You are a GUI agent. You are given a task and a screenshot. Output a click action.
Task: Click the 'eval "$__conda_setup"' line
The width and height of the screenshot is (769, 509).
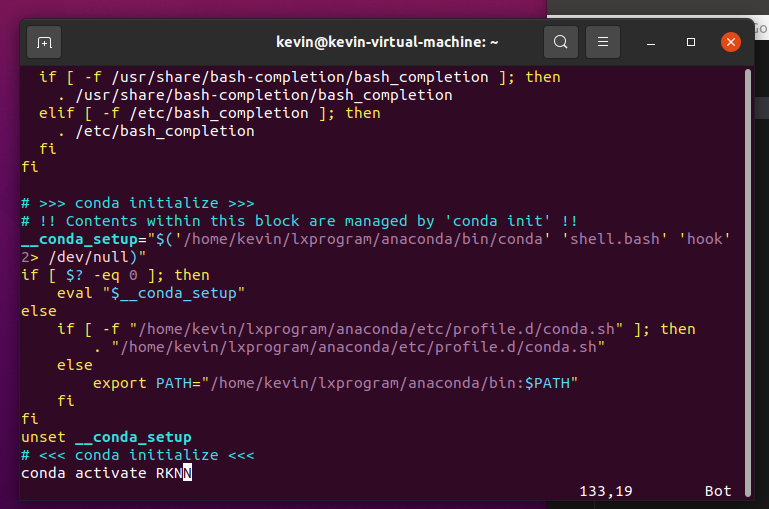[151, 293]
